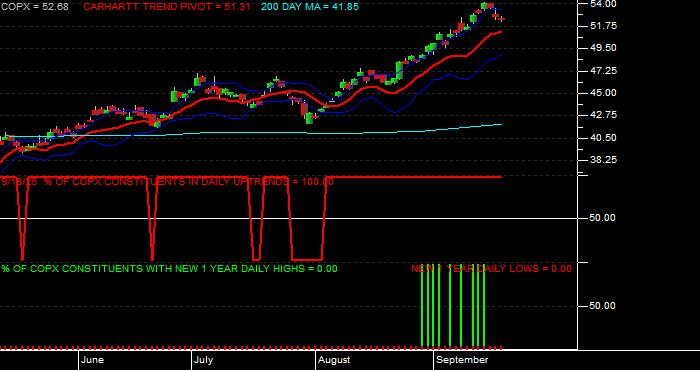The image size is (700, 370).
Task: Click the CARHARTT TREND PIVOT = 51.31 label
Action: click(x=167, y=7)
